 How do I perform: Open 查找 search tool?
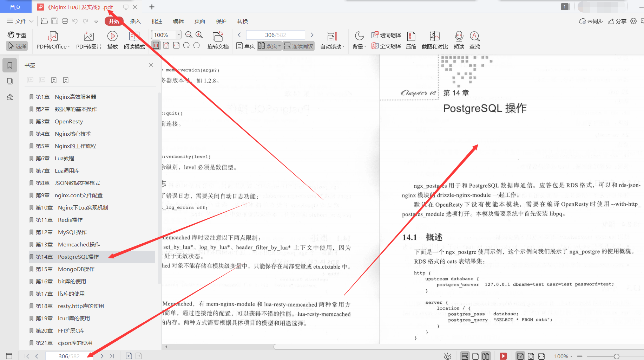474,39
